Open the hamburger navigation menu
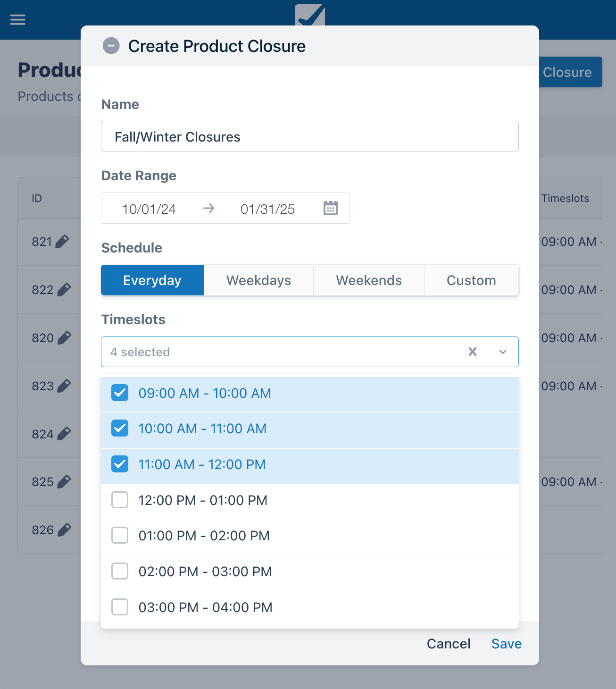 click(x=18, y=19)
